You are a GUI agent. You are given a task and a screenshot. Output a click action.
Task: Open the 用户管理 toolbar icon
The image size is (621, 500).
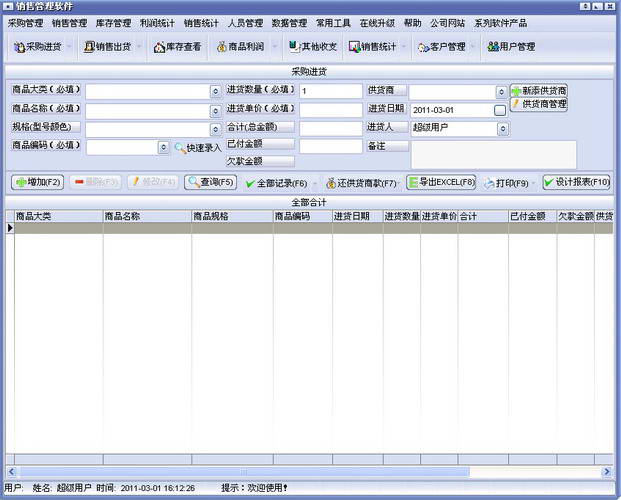click(493, 47)
